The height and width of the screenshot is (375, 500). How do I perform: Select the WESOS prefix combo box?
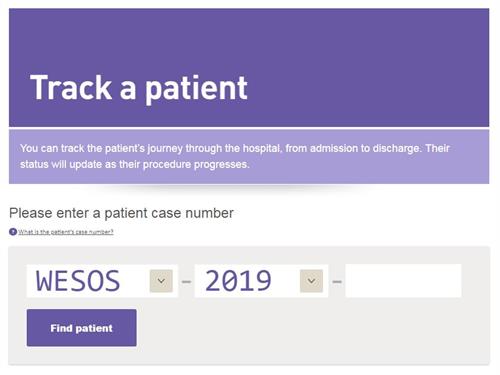pyautogui.click(x=102, y=281)
